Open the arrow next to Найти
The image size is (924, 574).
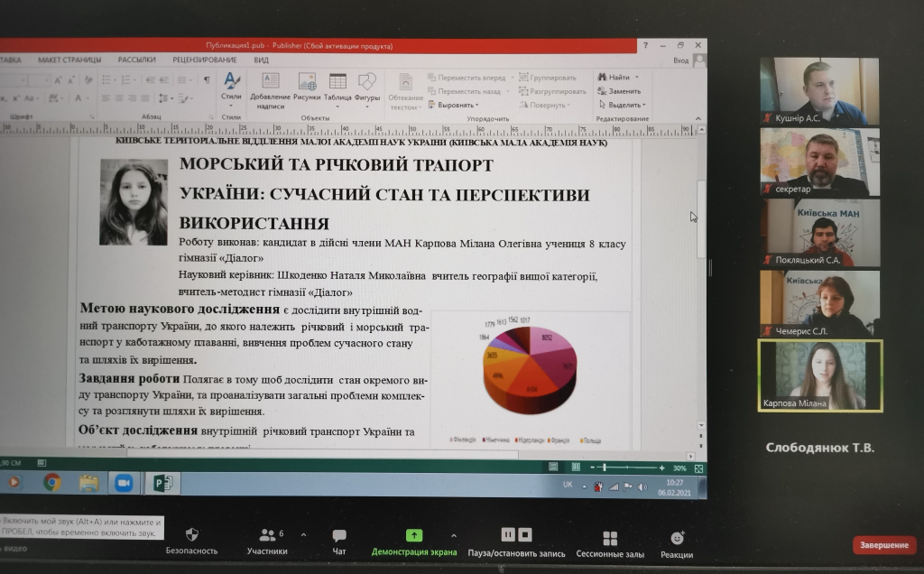click(x=637, y=78)
